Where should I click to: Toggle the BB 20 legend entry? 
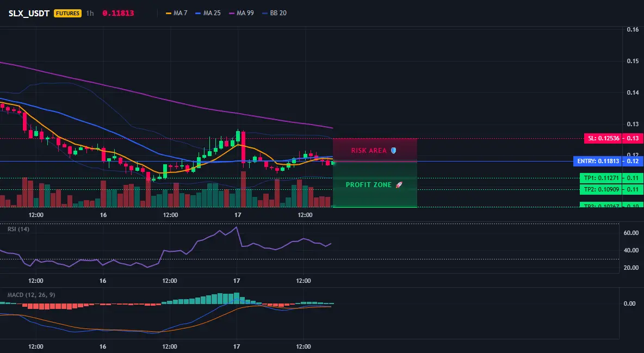[x=274, y=13]
